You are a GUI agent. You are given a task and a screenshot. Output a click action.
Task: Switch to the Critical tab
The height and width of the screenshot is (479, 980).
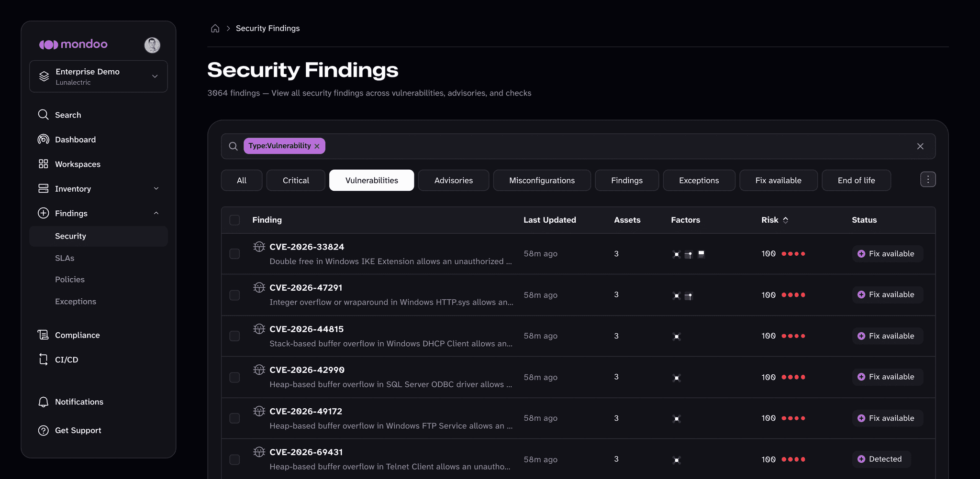pos(296,180)
